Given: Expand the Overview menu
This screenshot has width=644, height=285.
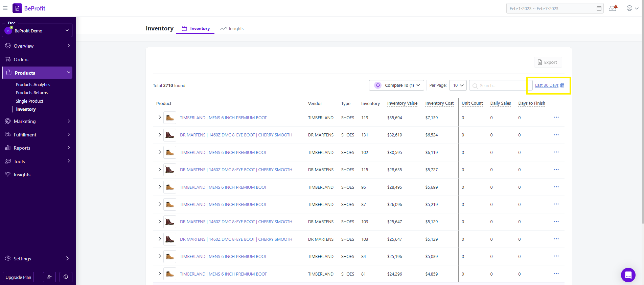Looking at the screenshot, I should pos(37,46).
